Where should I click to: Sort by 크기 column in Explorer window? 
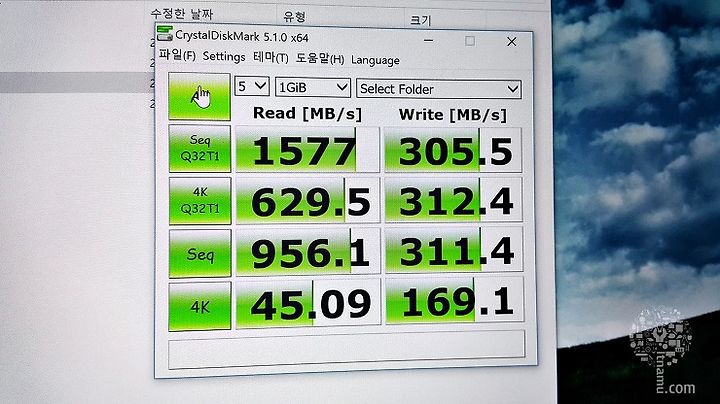420,20
